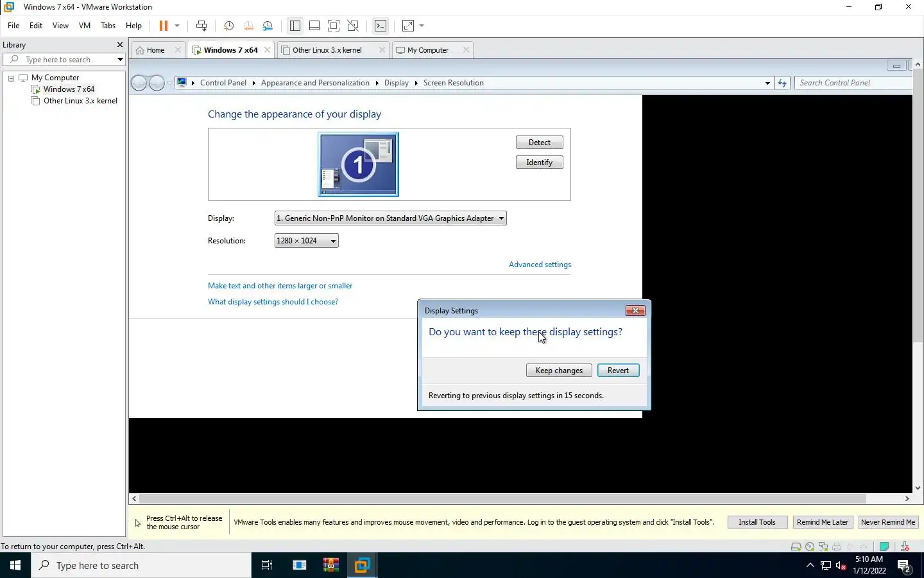This screenshot has height=578, width=924.
Task: Click the hard disk status icon
Action: [796, 547]
